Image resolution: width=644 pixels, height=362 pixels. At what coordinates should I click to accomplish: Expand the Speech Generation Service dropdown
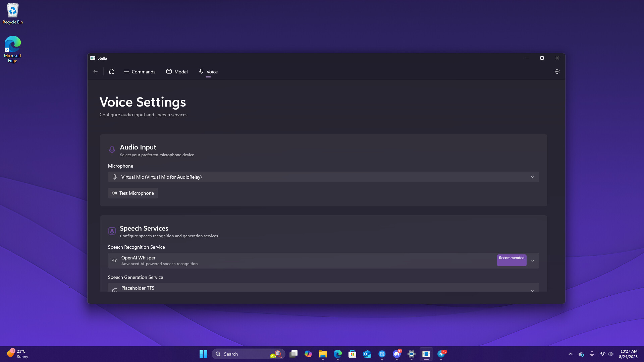[533, 291]
